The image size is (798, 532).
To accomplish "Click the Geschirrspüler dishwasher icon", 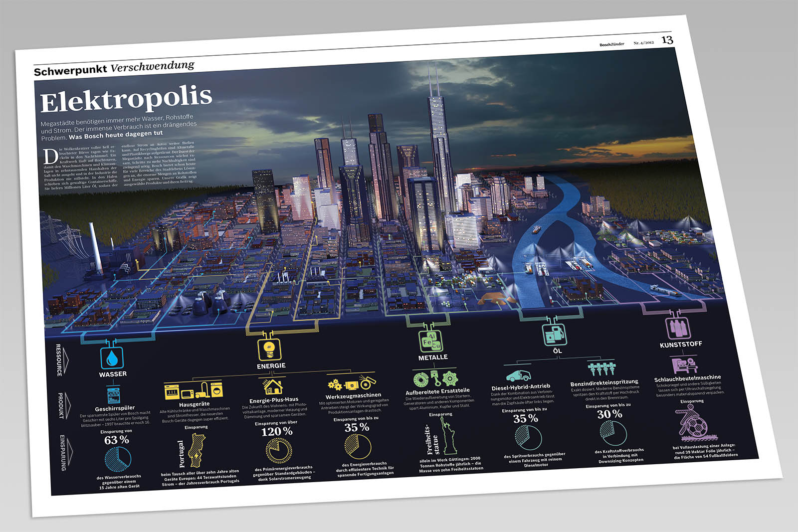I will 113,394.
